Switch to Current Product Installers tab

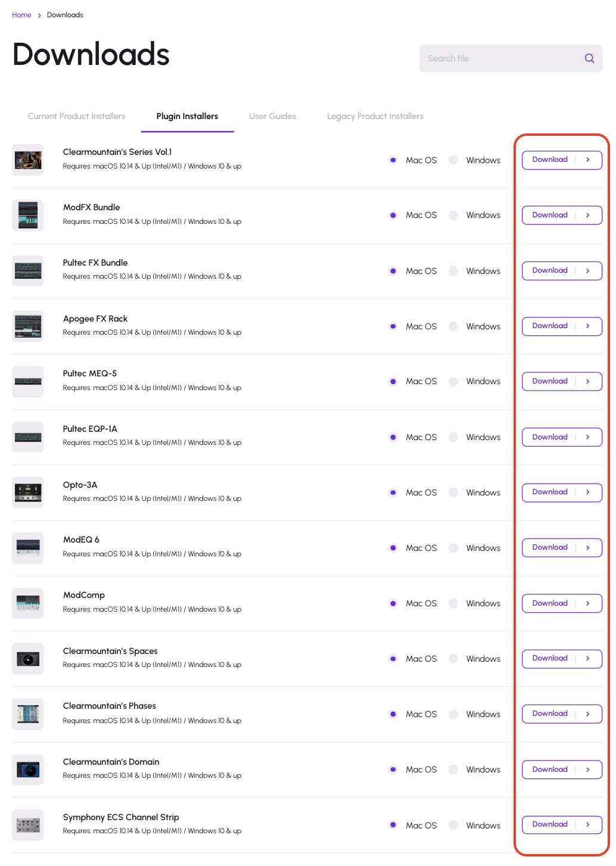coord(76,116)
